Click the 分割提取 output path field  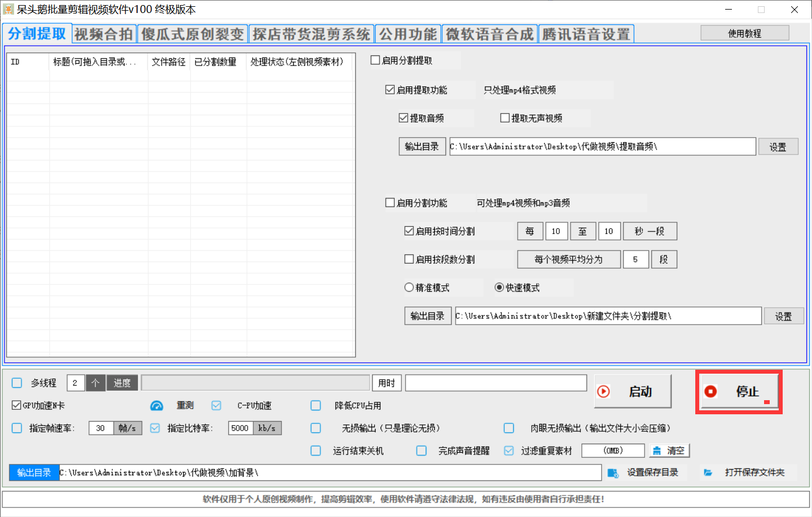tap(608, 316)
